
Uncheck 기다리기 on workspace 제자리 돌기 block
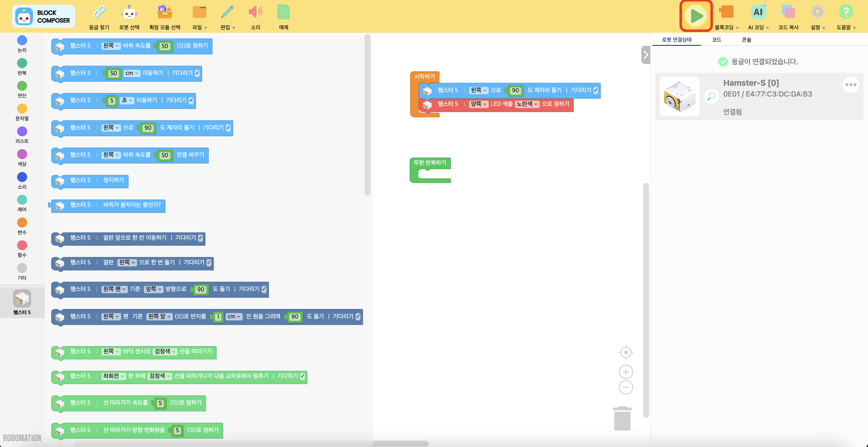click(x=595, y=90)
